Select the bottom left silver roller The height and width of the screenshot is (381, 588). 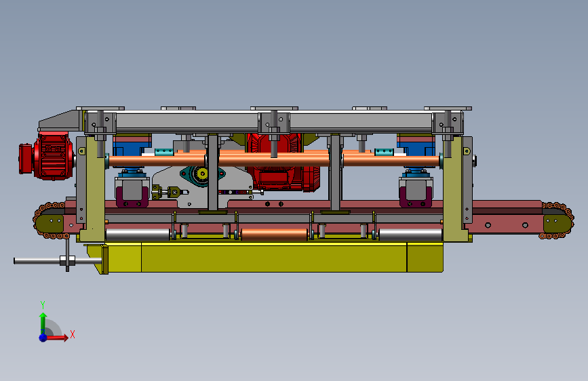tap(138, 235)
